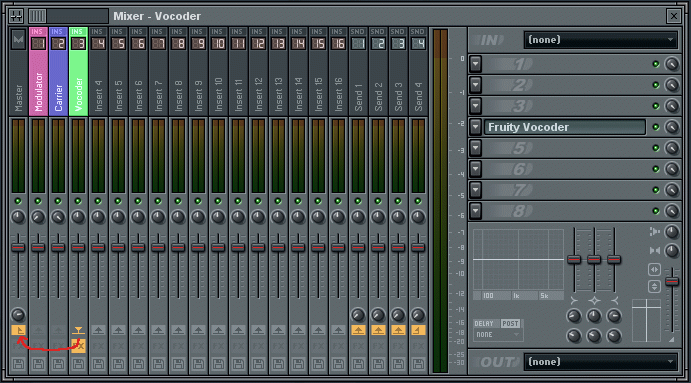Disable the Fruity Vocoder effect LED
Screen dimensions: 691x383
[656, 127]
